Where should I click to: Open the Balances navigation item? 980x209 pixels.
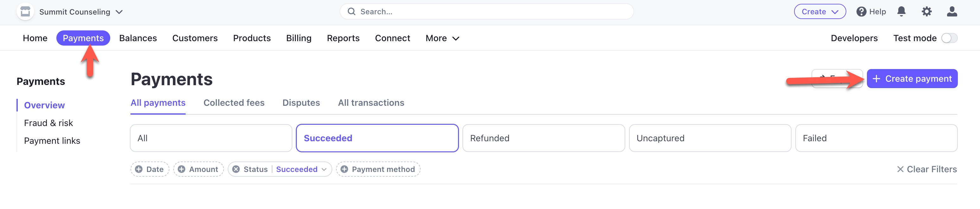[x=138, y=38]
